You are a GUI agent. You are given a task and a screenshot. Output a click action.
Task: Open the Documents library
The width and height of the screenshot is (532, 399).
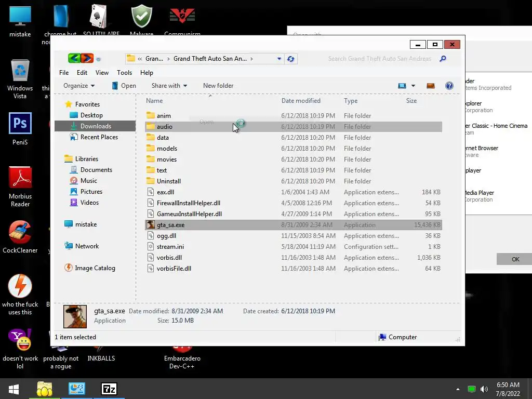click(x=96, y=170)
